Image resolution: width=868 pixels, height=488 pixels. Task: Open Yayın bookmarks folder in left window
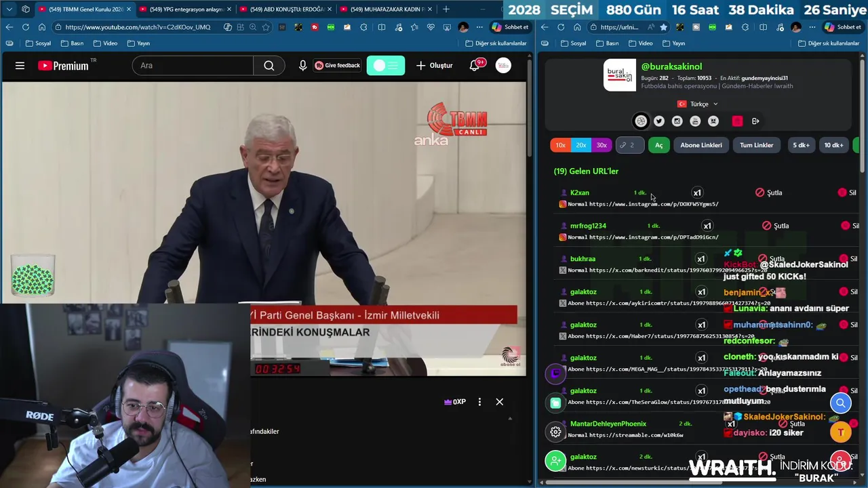[138, 43]
